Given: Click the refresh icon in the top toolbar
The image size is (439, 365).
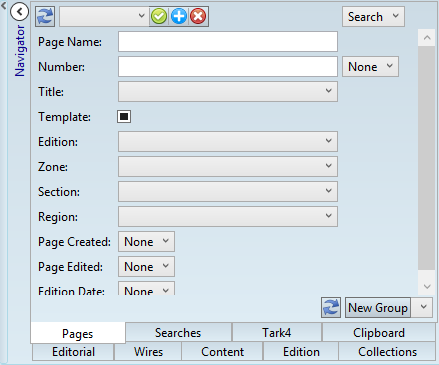Looking at the screenshot, I should click(45, 16).
